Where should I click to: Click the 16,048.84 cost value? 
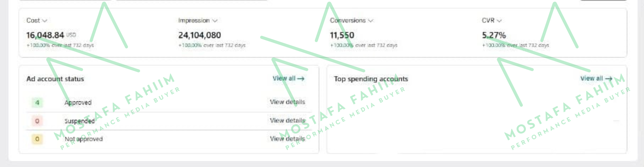tap(45, 35)
